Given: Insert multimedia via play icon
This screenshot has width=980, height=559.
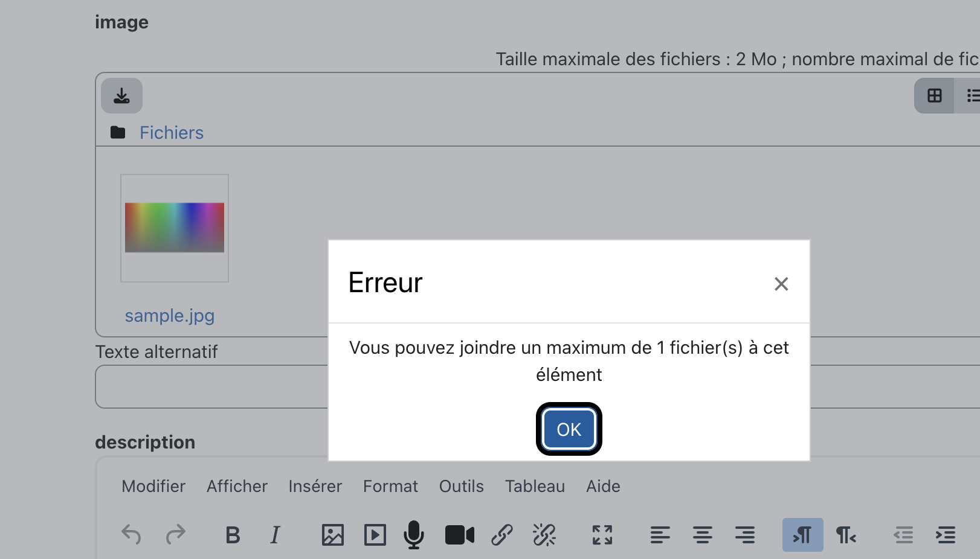Looking at the screenshot, I should pyautogui.click(x=375, y=535).
